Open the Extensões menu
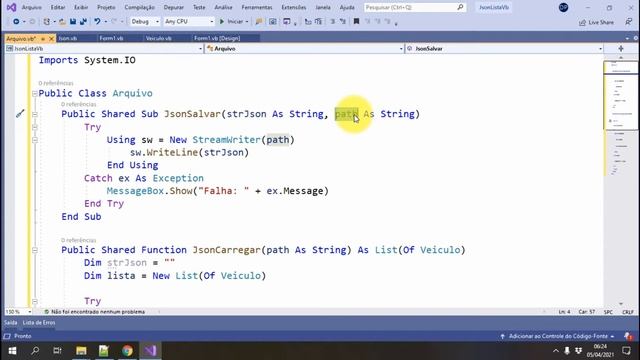The image size is (640, 360). point(294,7)
